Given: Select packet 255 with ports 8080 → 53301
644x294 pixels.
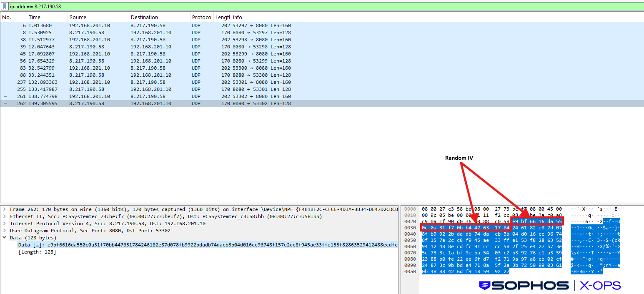Looking at the screenshot, I should point(322,89).
